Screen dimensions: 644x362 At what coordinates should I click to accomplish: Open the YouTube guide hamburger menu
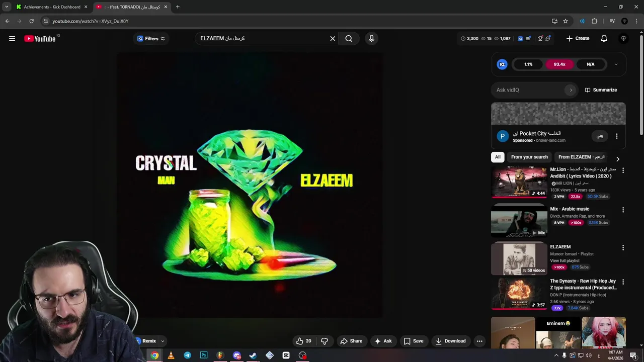point(12,39)
